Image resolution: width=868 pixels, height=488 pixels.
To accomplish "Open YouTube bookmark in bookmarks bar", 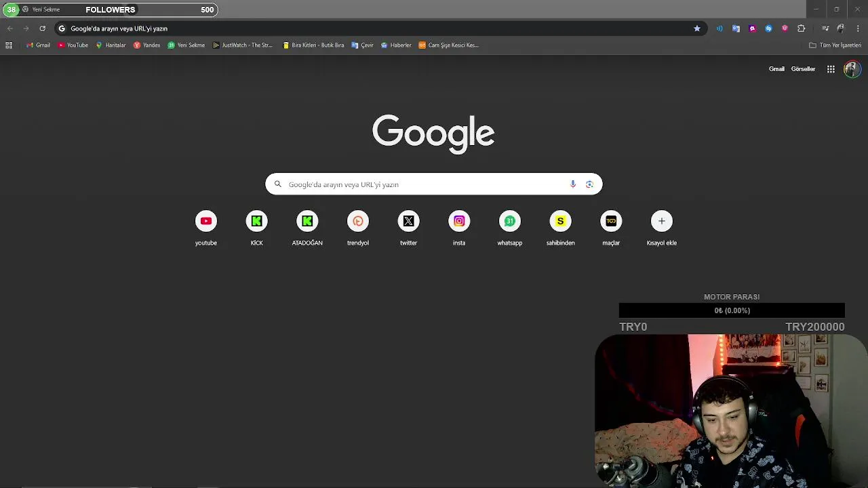I will (x=73, y=45).
